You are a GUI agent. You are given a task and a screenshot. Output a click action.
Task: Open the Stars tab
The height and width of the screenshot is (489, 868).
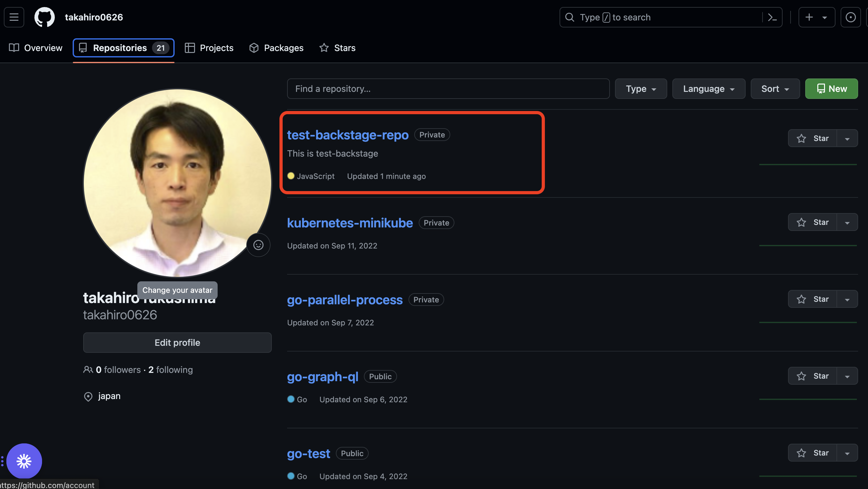[337, 48]
